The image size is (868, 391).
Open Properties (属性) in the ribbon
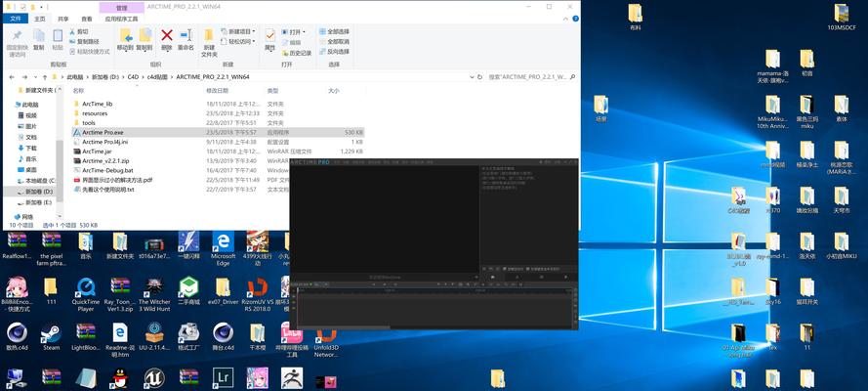(269, 39)
